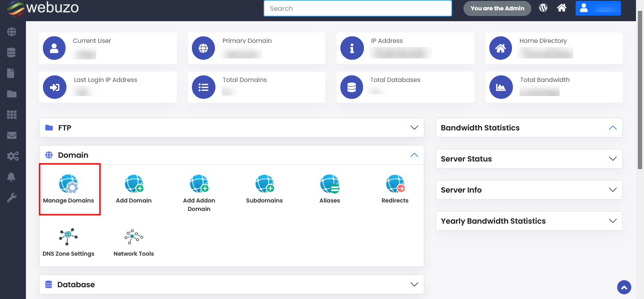Collapse the Bandwidth Statistics panel

(612, 128)
